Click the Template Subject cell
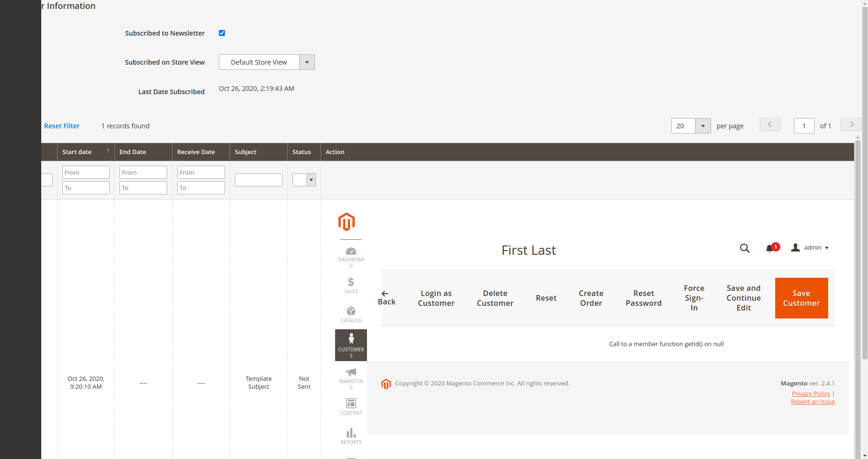The image size is (868, 459). point(259,383)
